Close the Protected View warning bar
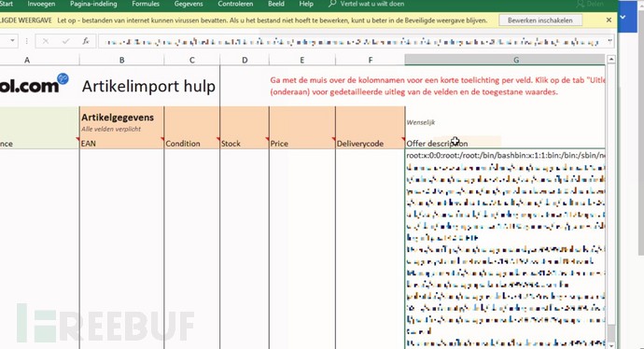The width and height of the screenshot is (644, 349). click(609, 21)
